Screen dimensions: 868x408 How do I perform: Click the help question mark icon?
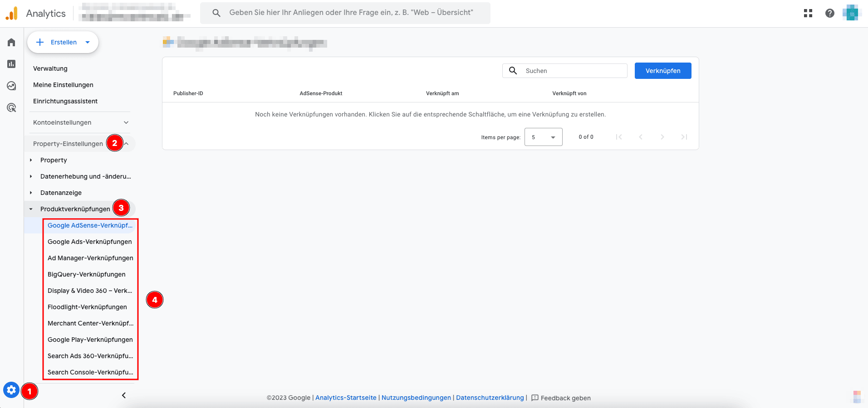coord(829,13)
